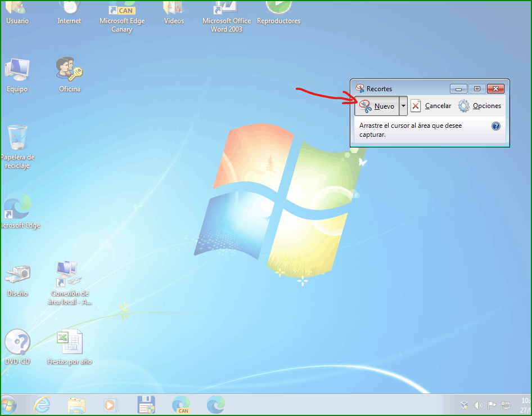Click the Recortes scissors title bar icon
The height and width of the screenshot is (416, 532).
point(360,88)
